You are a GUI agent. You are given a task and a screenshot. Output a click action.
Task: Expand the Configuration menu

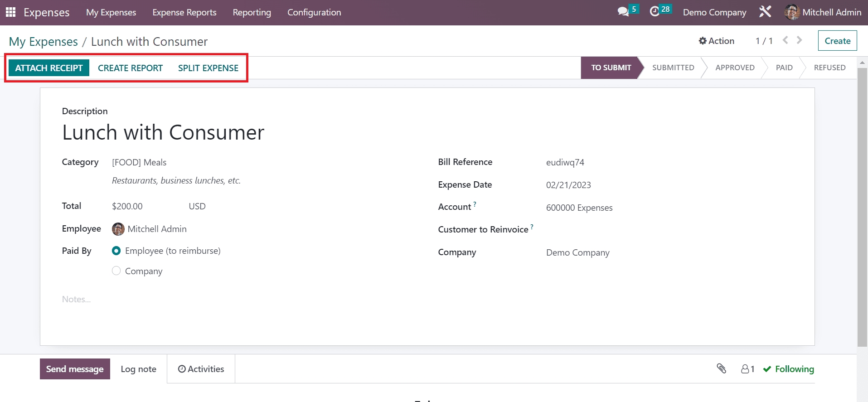pos(314,12)
